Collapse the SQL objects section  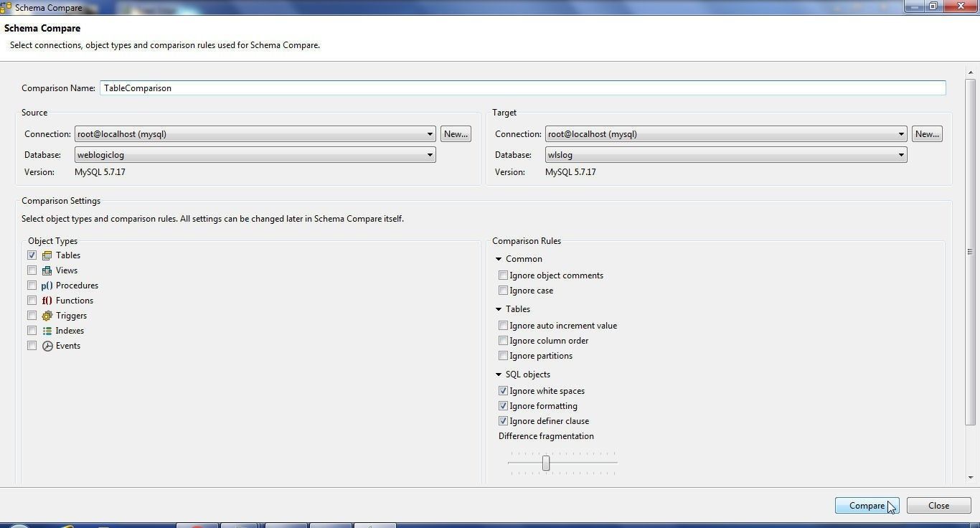click(499, 374)
